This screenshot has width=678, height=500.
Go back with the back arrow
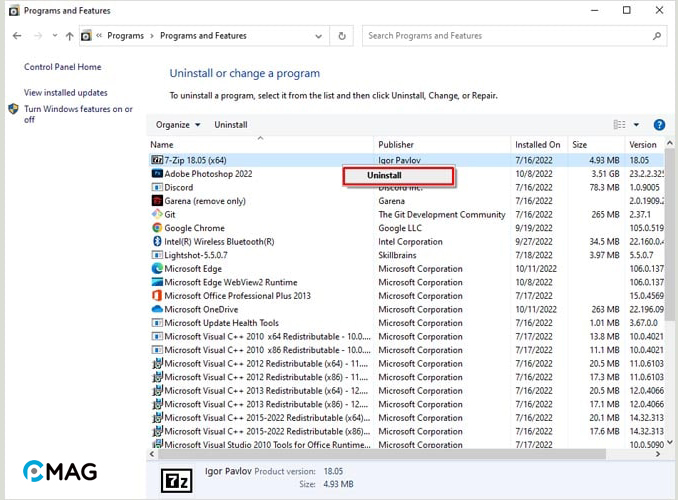(17, 36)
